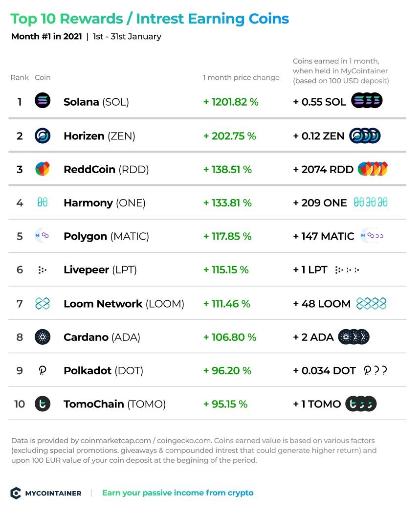Select the Loom Network logo in rank 7
The height and width of the screenshot is (516, 420).
coord(43,303)
